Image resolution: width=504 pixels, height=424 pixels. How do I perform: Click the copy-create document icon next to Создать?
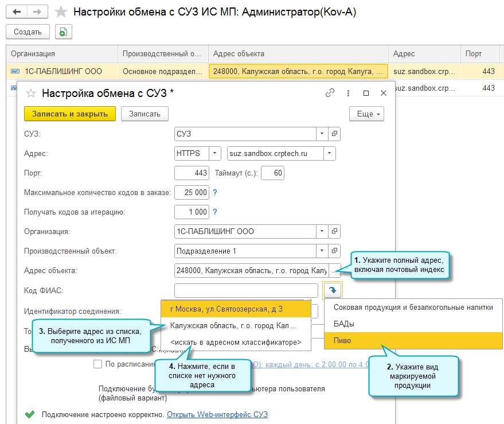tap(63, 32)
